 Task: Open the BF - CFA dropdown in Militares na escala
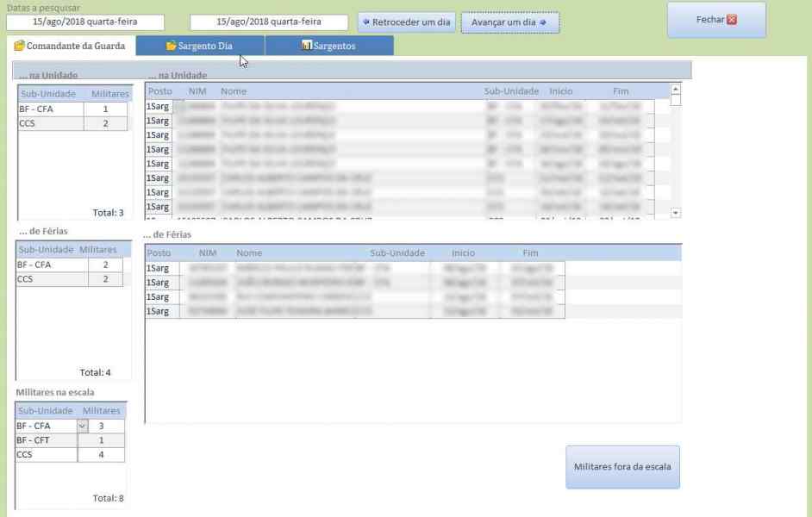tap(83, 426)
